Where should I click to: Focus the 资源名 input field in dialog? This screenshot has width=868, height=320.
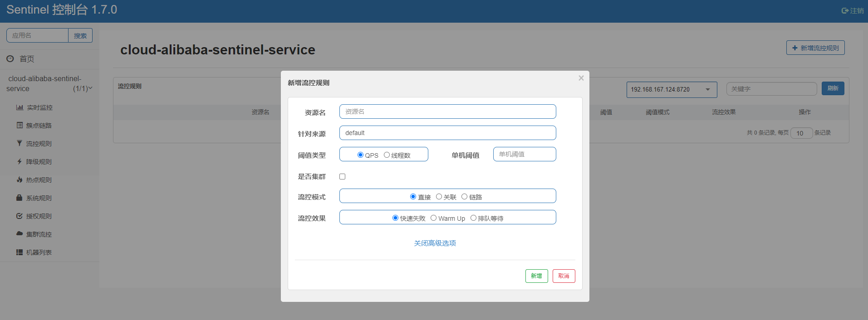tap(447, 112)
